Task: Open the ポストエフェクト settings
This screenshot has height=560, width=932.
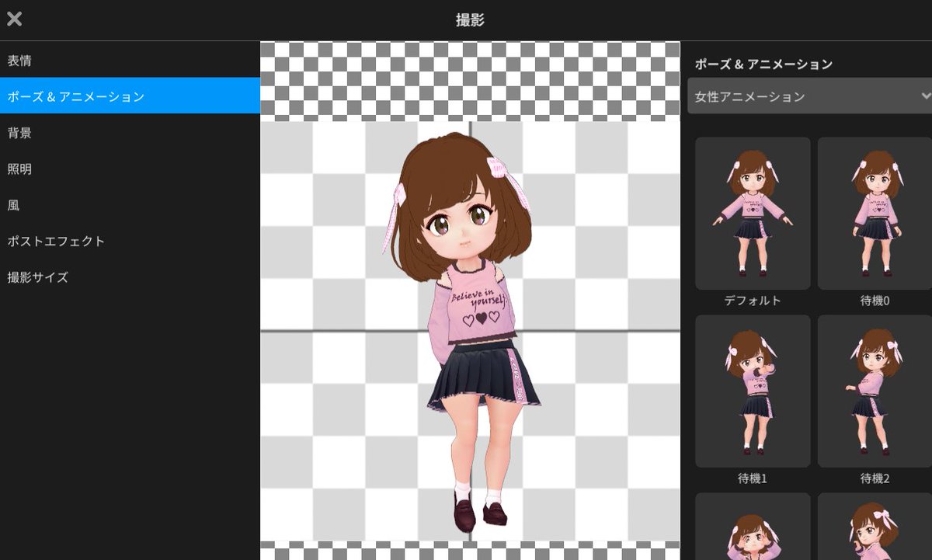Action: [x=130, y=241]
